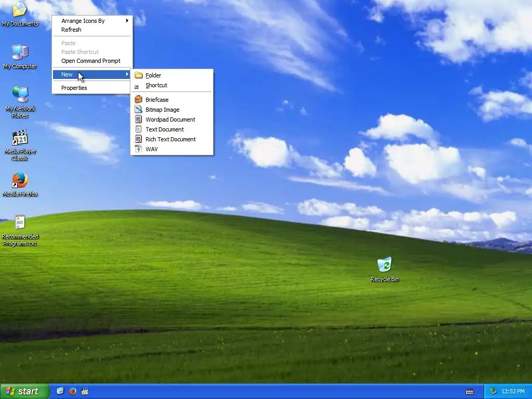This screenshot has width=532, height=399.
Task: Click the 12:52 PM clock
Action: (513, 392)
